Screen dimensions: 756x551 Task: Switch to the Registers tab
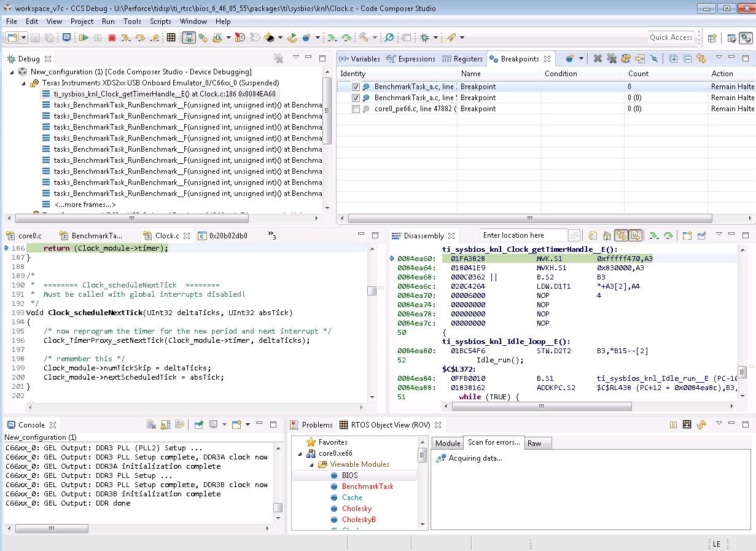tap(462, 59)
